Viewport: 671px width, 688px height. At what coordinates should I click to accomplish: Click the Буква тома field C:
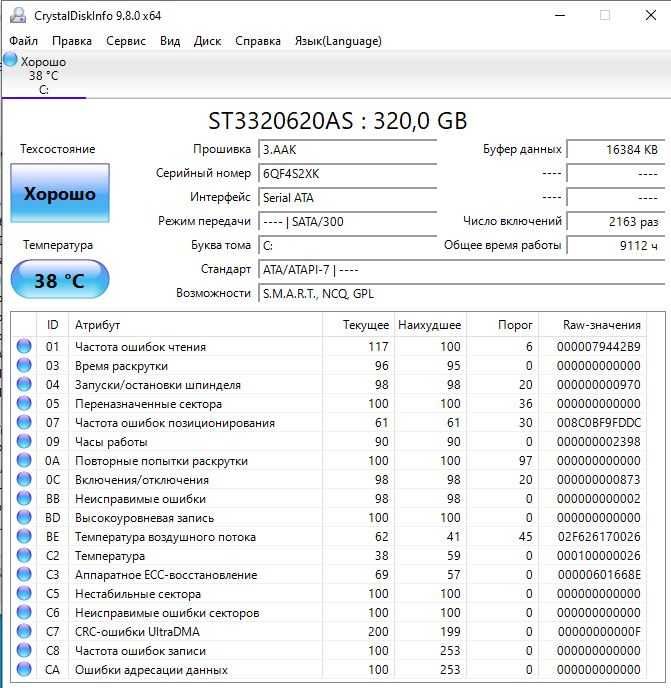[x=348, y=245]
